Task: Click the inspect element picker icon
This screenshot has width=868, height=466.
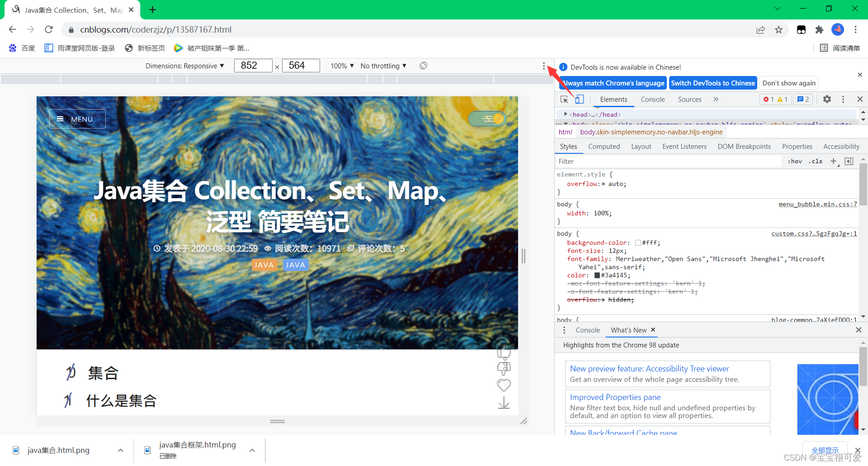Action: pos(564,100)
